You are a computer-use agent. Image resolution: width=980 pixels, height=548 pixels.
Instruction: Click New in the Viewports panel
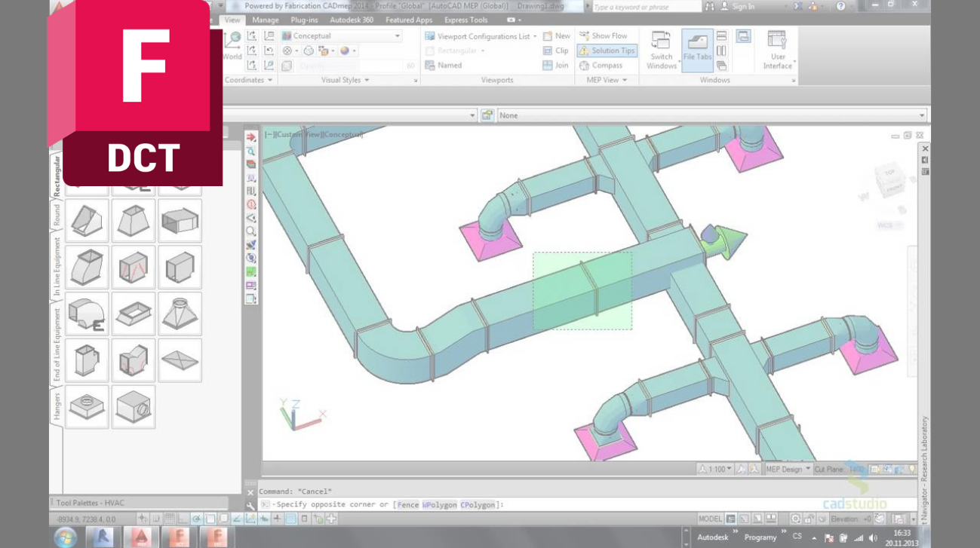pos(557,35)
